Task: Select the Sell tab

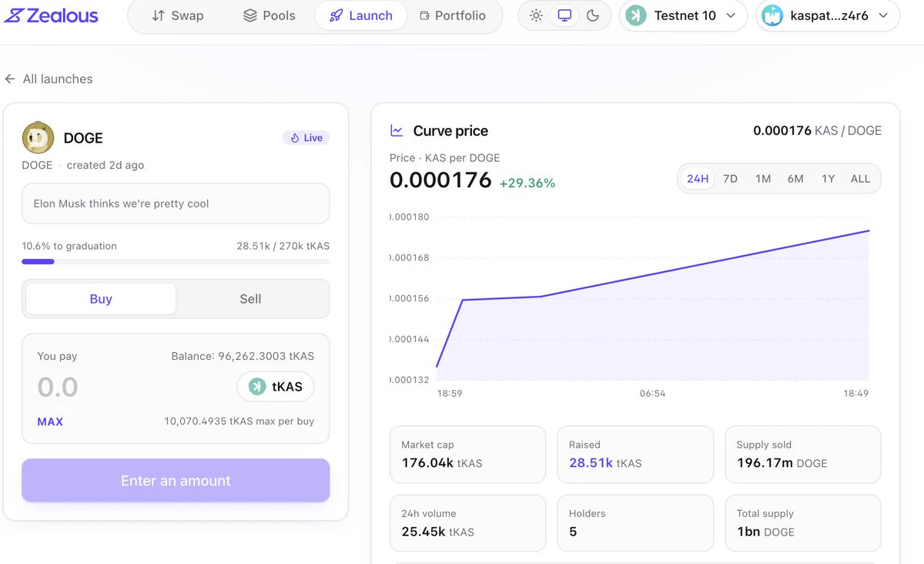Action: 250,299
